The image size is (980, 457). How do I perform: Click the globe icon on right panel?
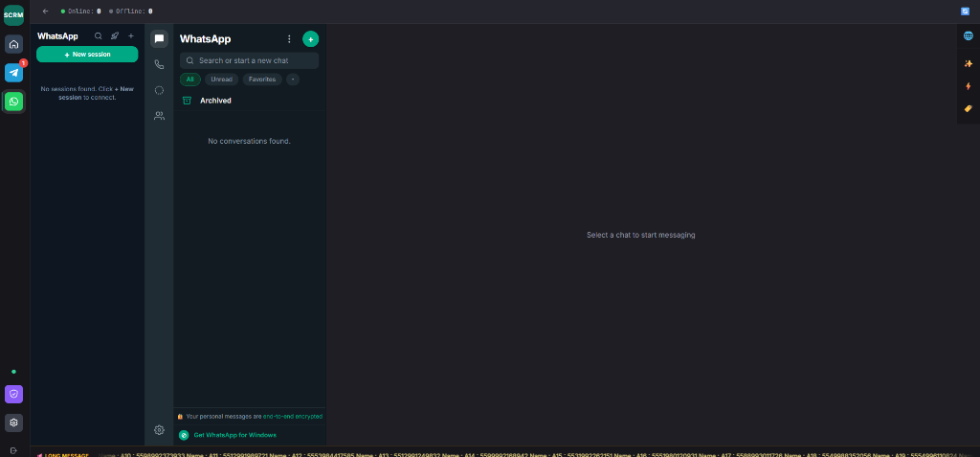click(969, 36)
